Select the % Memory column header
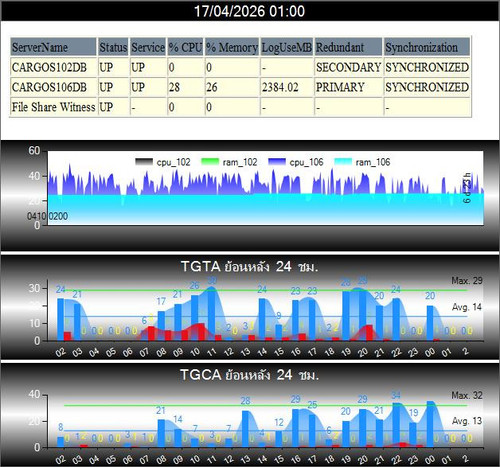 click(x=232, y=47)
